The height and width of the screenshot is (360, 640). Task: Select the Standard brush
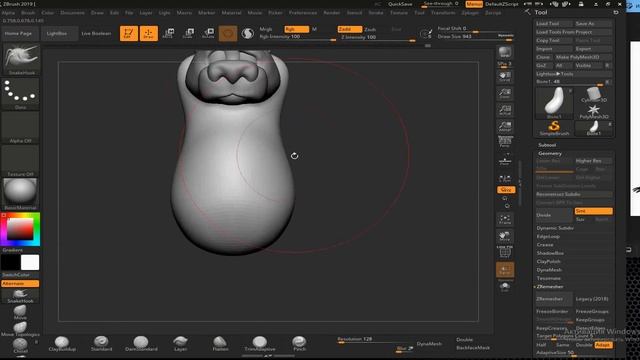pos(101,343)
